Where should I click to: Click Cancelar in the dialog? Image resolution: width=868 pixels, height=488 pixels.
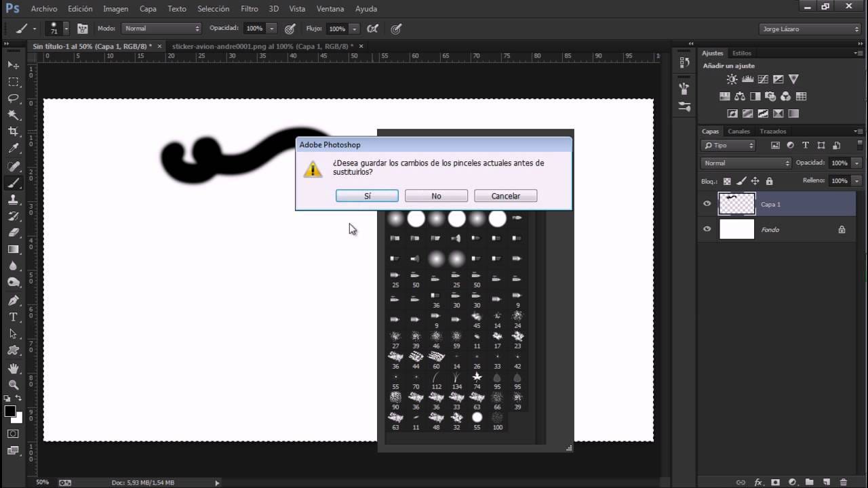tap(505, 196)
